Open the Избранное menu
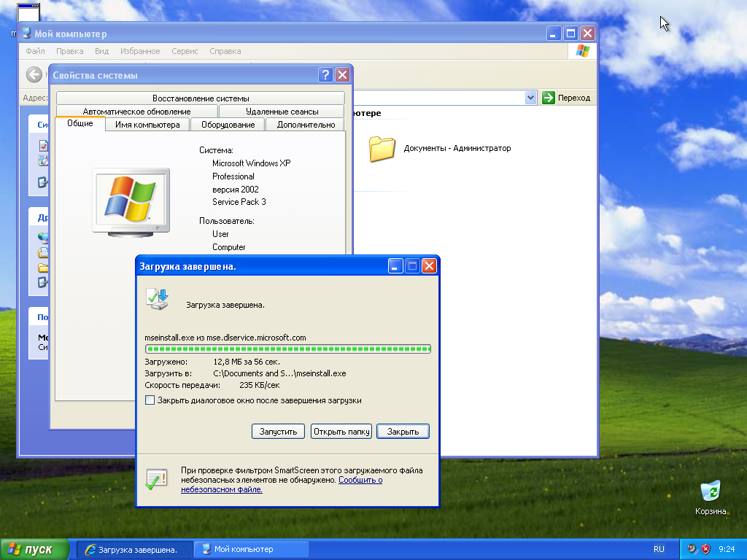 pyautogui.click(x=140, y=51)
